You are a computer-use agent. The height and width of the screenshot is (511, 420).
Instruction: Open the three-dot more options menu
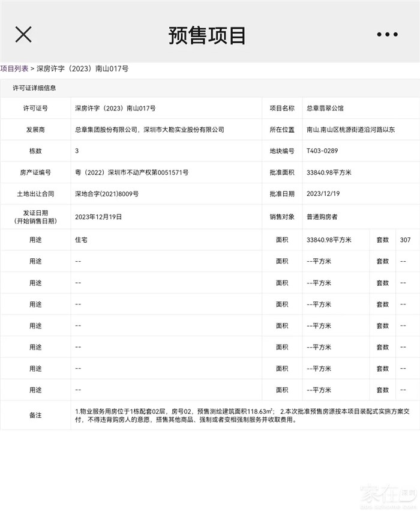tap(387, 35)
